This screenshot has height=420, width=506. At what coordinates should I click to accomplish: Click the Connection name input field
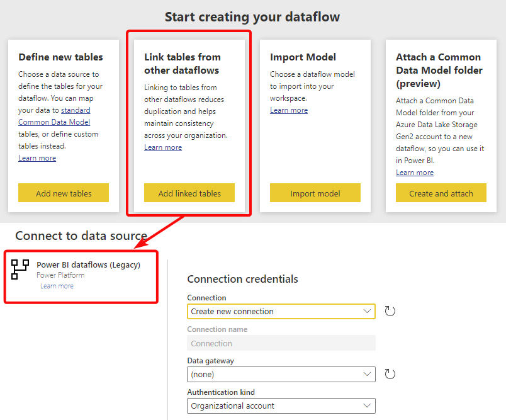pos(281,343)
